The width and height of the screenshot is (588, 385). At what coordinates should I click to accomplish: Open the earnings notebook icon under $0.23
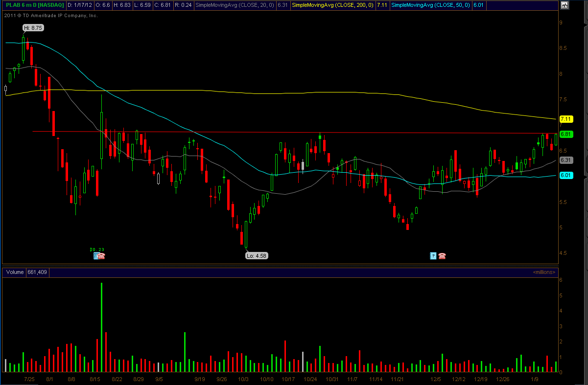[x=95, y=255]
